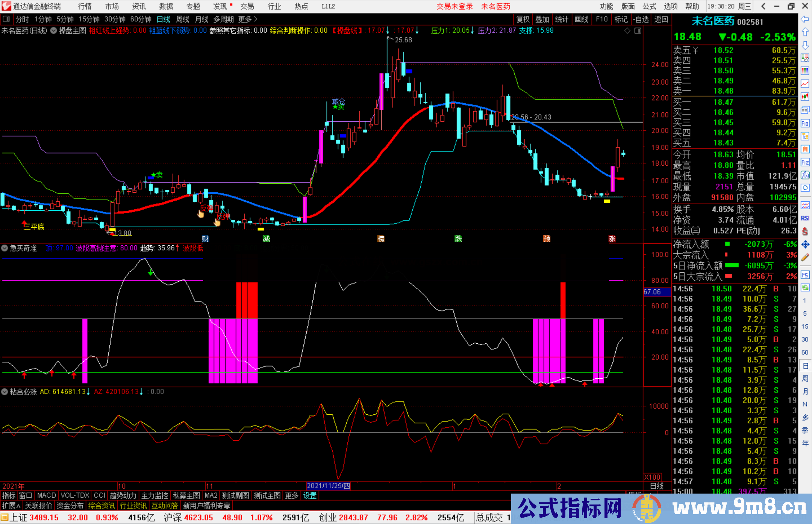Open the 操盘主图 indicator dropdown arrow
Screen dimensions: 812x524
[x=54, y=30]
